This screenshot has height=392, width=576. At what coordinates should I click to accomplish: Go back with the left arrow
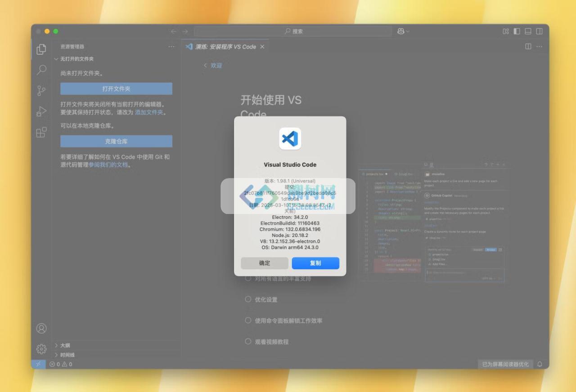[174, 31]
